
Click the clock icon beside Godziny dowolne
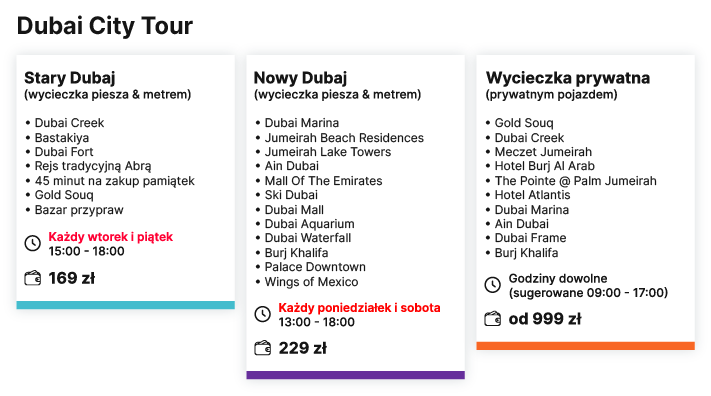pyautogui.click(x=492, y=285)
